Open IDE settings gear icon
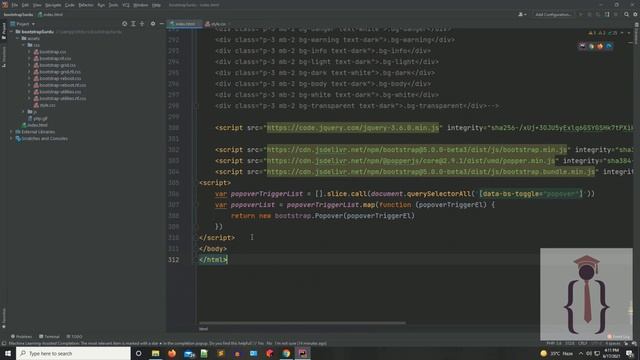Viewport: 640px width, 360px height. (x=635, y=14)
